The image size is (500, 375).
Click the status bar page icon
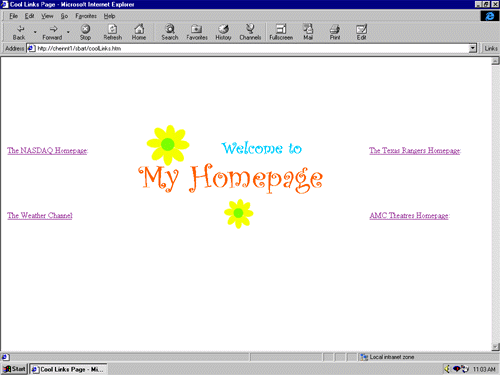(5, 357)
